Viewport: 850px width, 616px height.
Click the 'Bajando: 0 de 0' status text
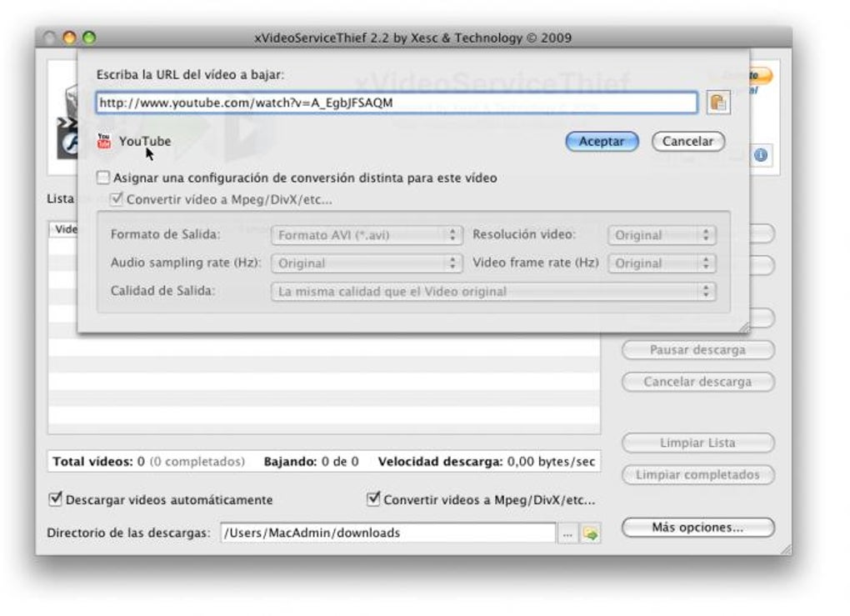point(311,462)
